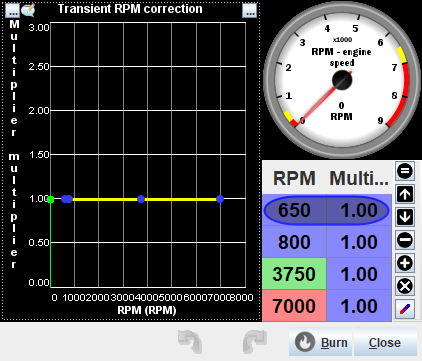Select multiplier cell in 800 row

359,242
